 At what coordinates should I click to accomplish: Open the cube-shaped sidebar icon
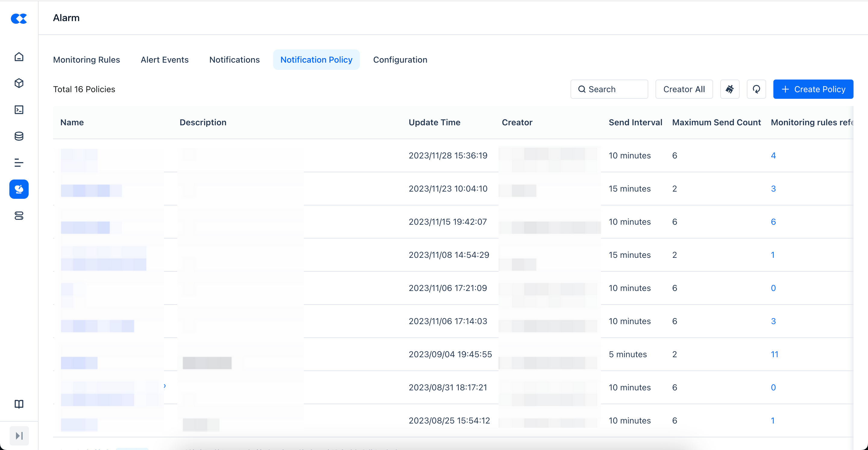[x=19, y=83]
